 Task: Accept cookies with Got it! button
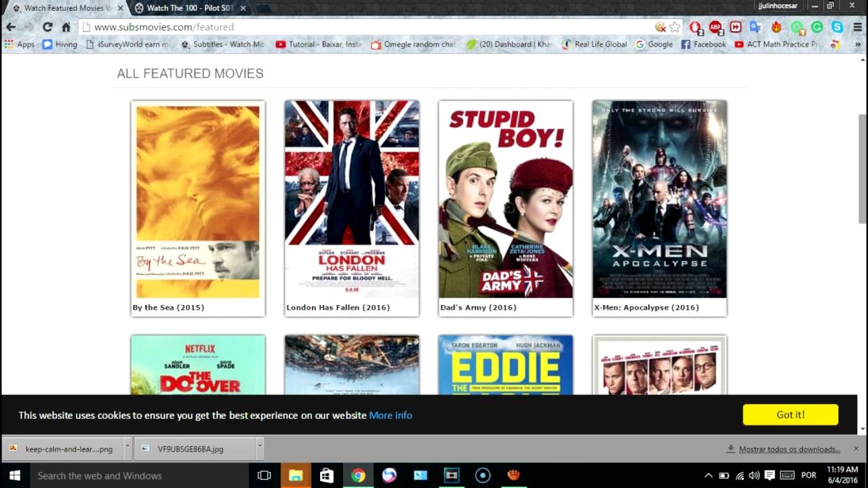pos(791,415)
